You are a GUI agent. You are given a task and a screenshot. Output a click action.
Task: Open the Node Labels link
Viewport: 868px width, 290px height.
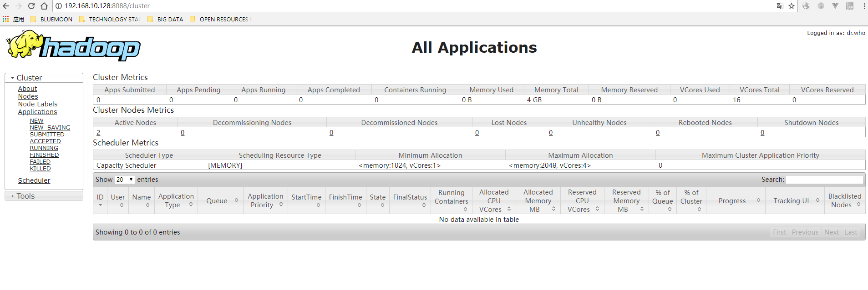38,104
